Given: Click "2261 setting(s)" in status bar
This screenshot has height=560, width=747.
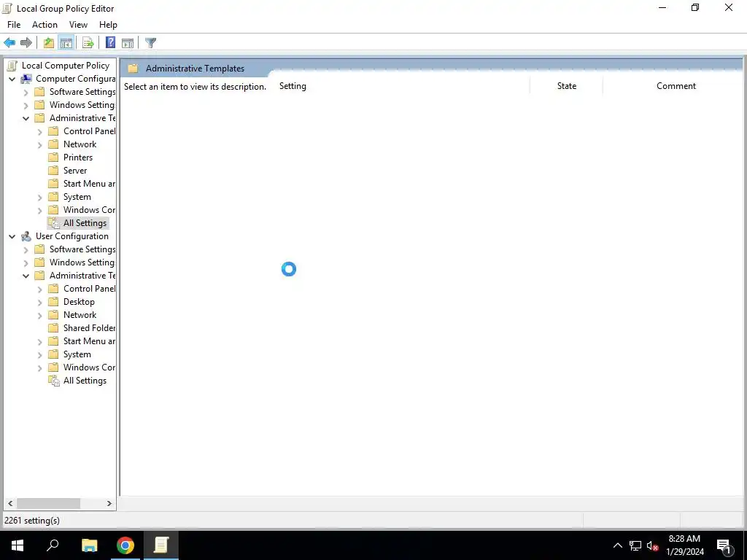Looking at the screenshot, I should (x=32, y=521).
